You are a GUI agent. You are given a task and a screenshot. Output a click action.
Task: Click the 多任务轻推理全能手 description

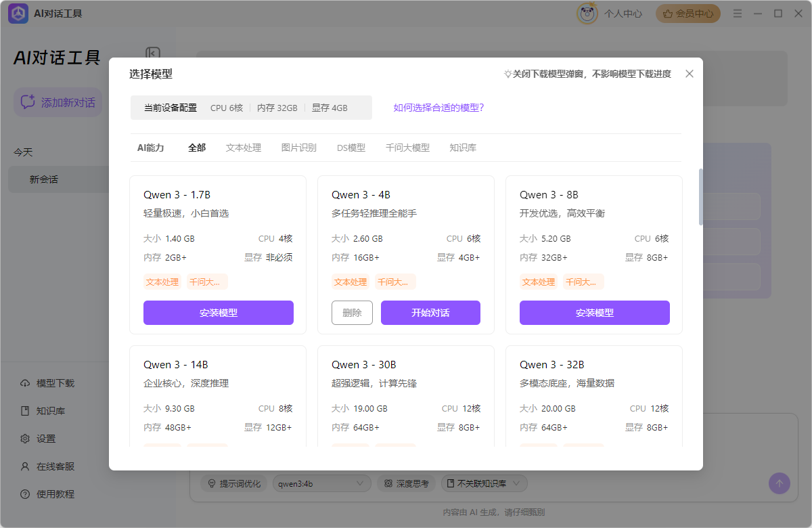(374, 214)
